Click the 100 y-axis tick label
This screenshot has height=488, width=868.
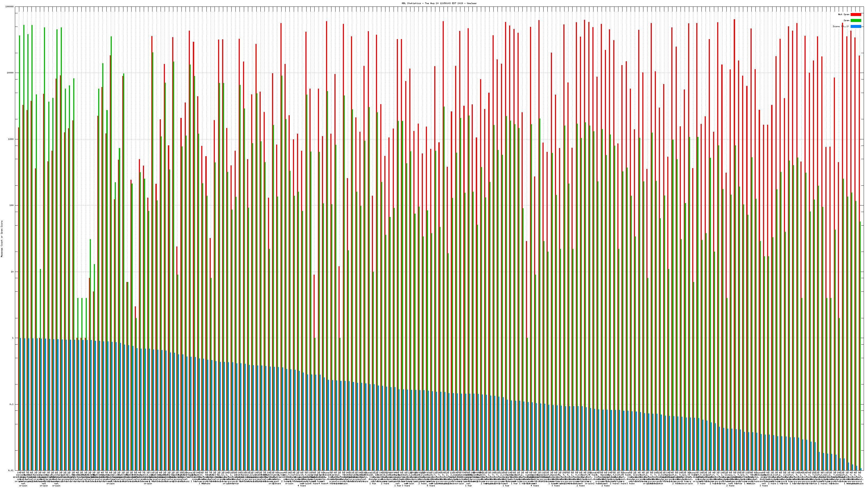click(12, 206)
